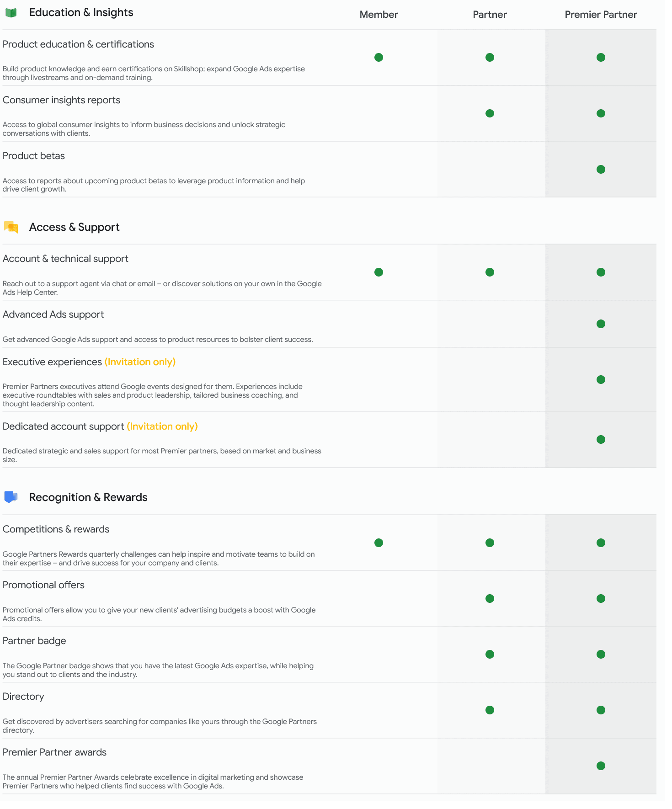
Task: Click Premier Partner dot for Premier Partner awards
Action: (x=601, y=766)
